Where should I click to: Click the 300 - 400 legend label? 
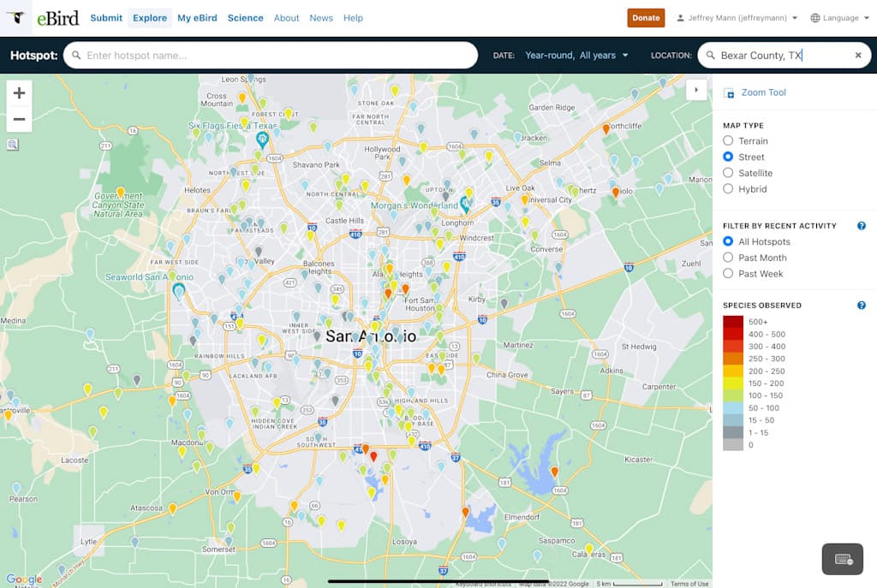click(x=767, y=347)
